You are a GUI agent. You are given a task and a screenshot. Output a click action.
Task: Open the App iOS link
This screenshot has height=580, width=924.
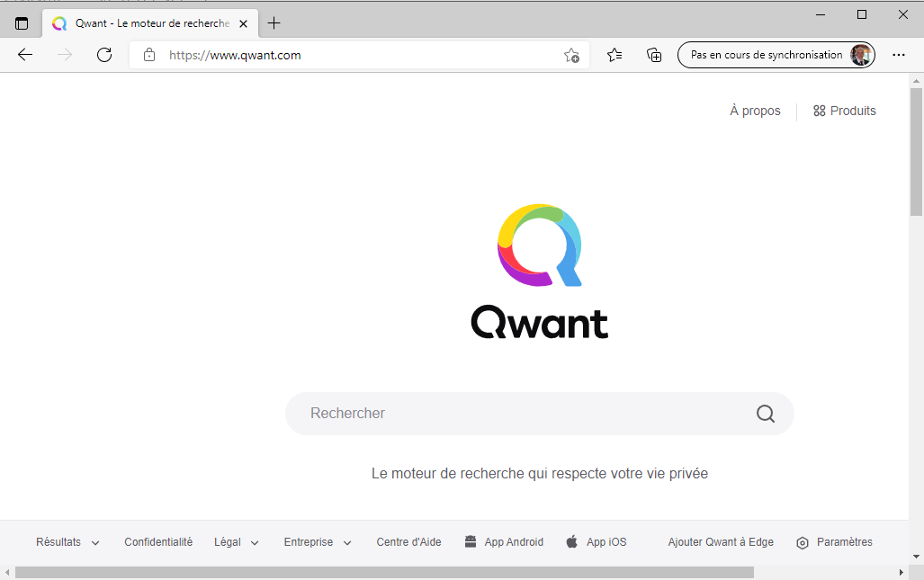606,541
